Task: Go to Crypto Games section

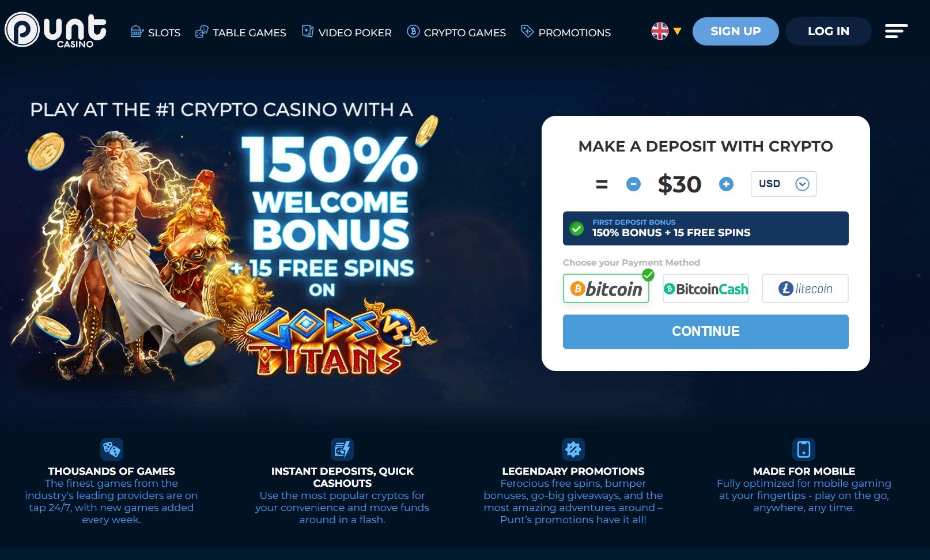Action: coord(456,32)
